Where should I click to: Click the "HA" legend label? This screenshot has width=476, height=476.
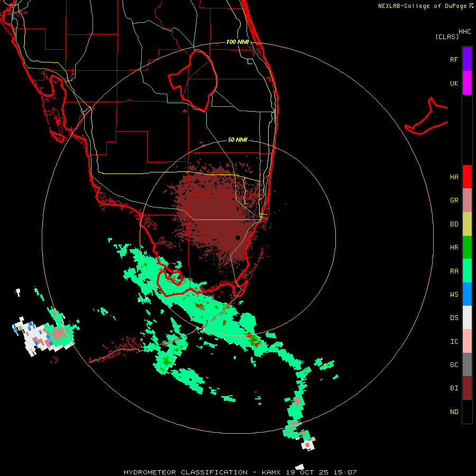pos(454,177)
